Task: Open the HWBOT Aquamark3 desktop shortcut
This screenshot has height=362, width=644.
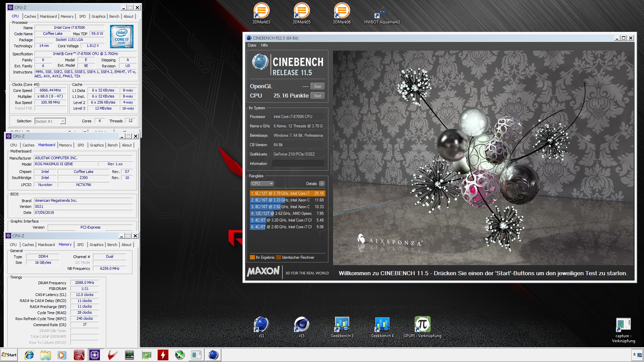Action: (382, 13)
